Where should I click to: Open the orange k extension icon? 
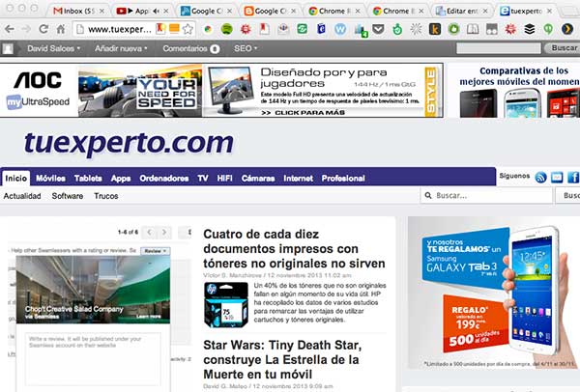(435, 29)
